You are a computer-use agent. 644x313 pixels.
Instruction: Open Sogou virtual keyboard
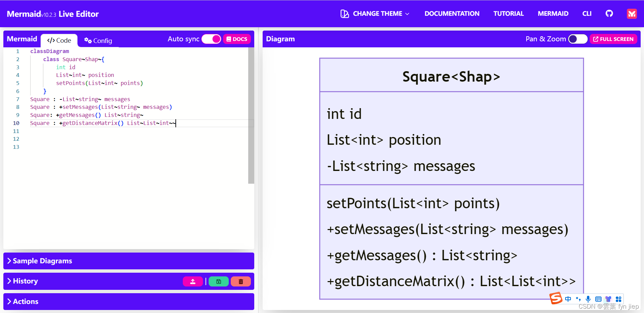(x=598, y=299)
